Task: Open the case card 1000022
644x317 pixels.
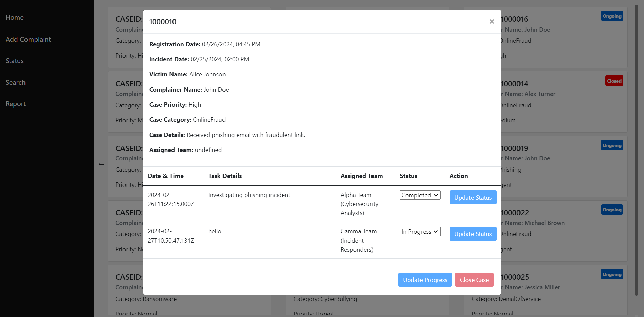Action: point(564,231)
